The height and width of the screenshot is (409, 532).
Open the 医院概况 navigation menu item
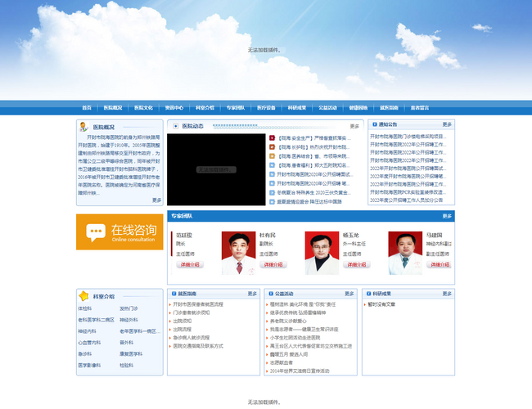coord(113,108)
